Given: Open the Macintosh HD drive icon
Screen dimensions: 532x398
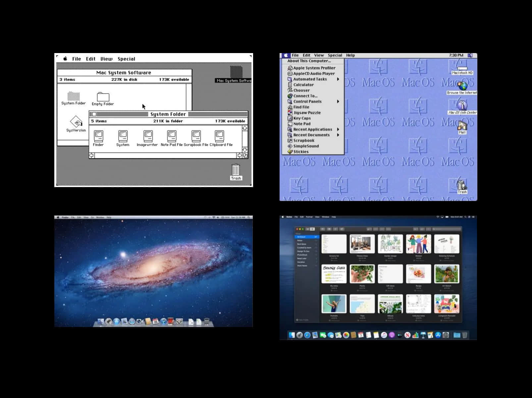Looking at the screenshot, I should [x=462, y=68].
